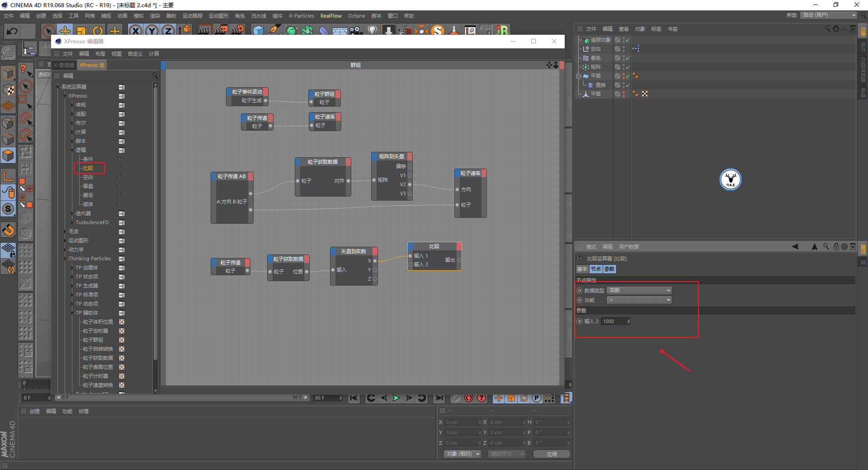868x470 pixels.
Task: Open the 功能 comparison operator dropdown
Action: tap(639, 300)
